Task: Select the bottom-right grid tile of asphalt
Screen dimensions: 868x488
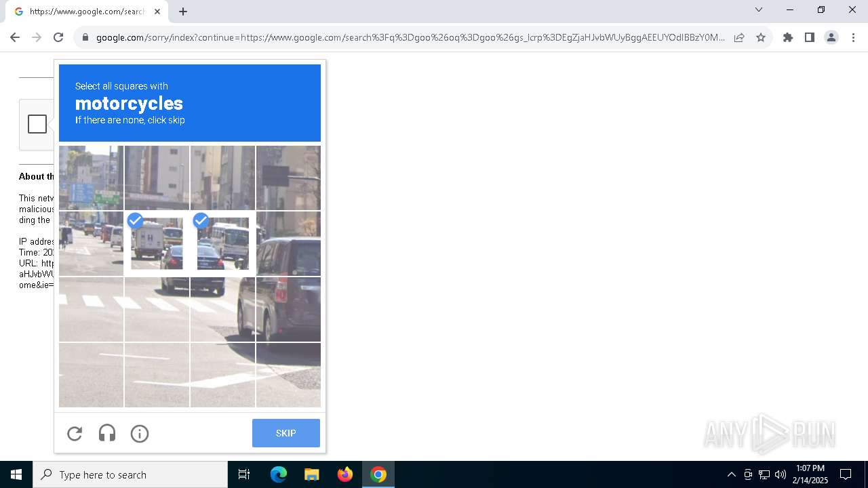Action: [x=288, y=375]
